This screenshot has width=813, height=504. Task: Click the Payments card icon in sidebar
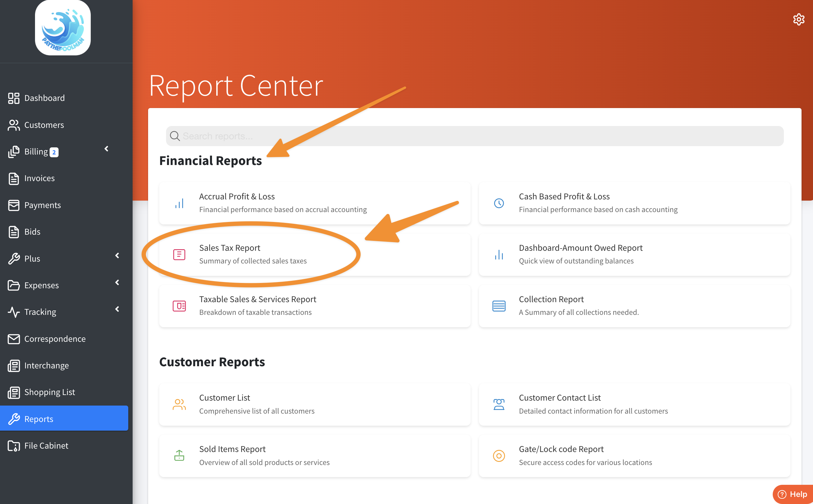click(x=14, y=205)
